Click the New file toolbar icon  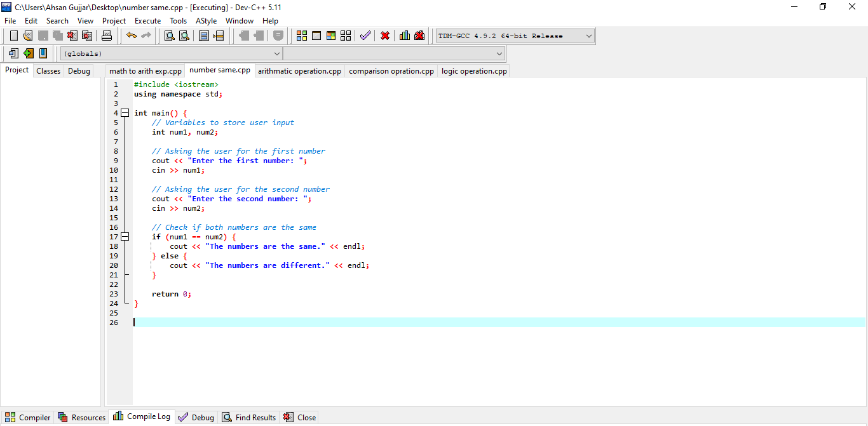pos(14,36)
